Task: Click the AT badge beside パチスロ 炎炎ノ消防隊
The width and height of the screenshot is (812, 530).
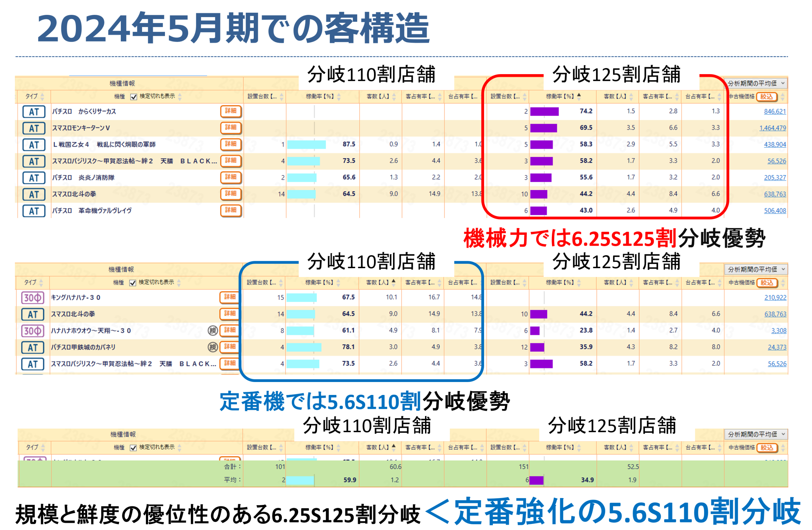Action: (x=34, y=178)
